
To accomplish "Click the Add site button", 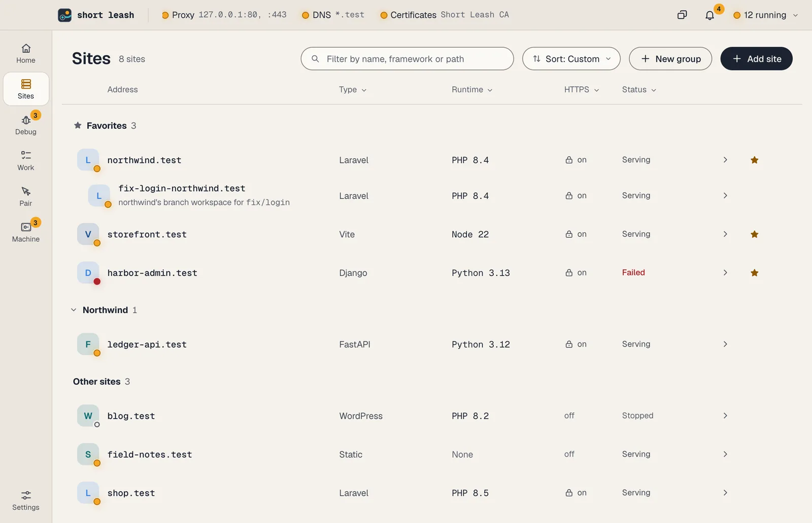I will [756, 59].
